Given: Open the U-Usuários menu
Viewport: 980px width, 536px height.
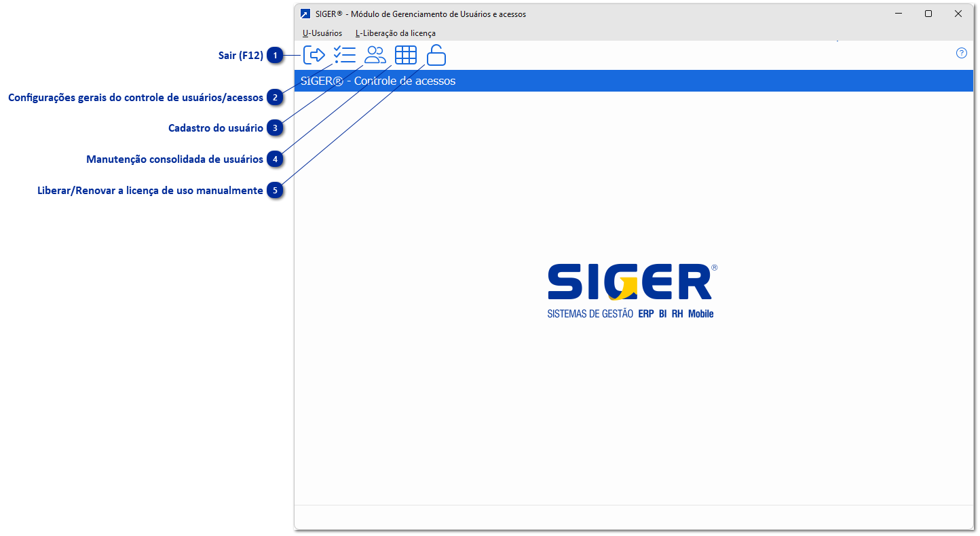Looking at the screenshot, I should coord(322,33).
